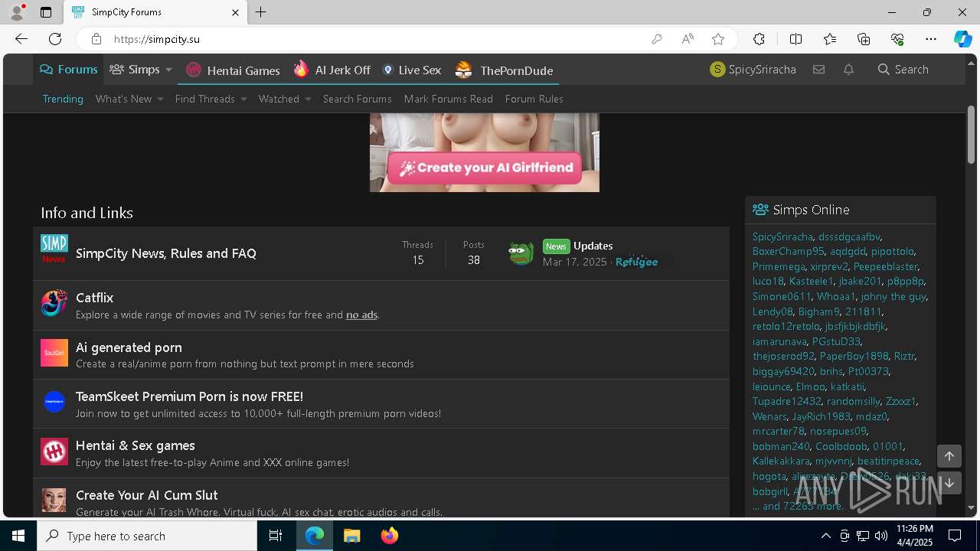Viewport: 980px width, 551px height.
Task: Click Mark Forums Read
Action: [x=448, y=99]
